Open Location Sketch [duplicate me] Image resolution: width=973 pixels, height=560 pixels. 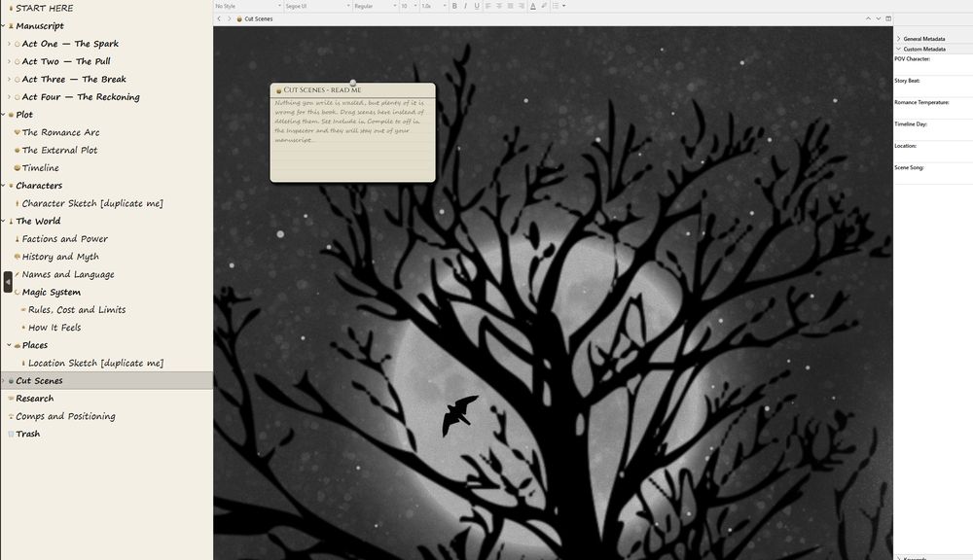click(x=95, y=363)
